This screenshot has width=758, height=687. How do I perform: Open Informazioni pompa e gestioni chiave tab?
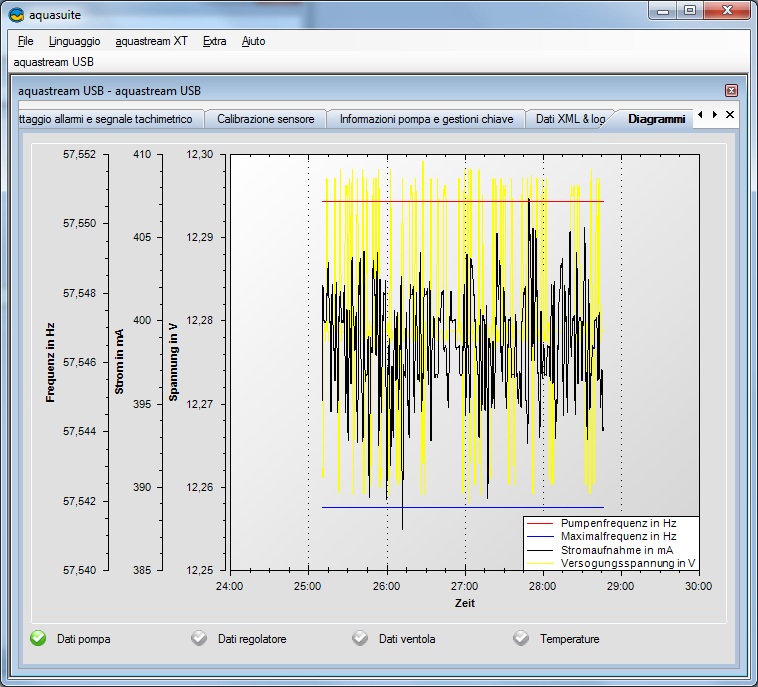tap(426, 119)
